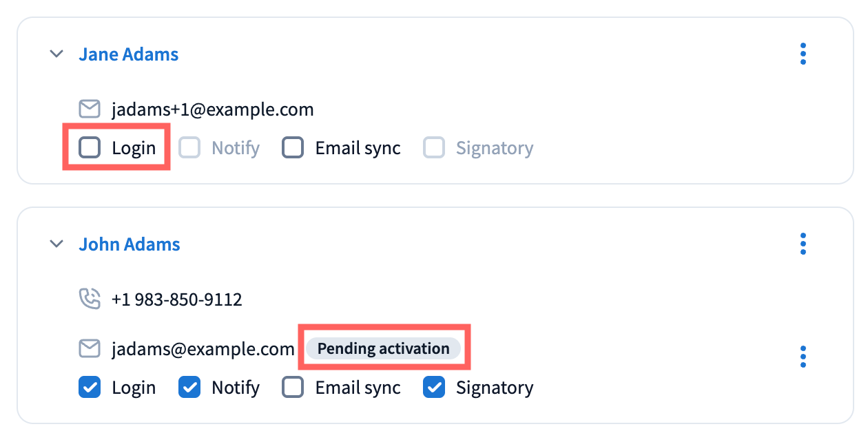Disable Notify checkbox for John Adams
Screen dimensions: 868x442
(x=189, y=388)
